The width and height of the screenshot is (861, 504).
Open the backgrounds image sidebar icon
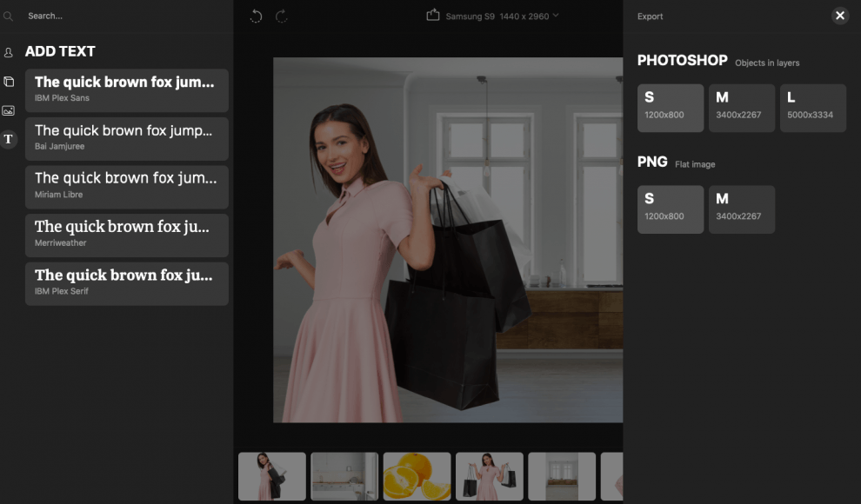coord(9,110)
